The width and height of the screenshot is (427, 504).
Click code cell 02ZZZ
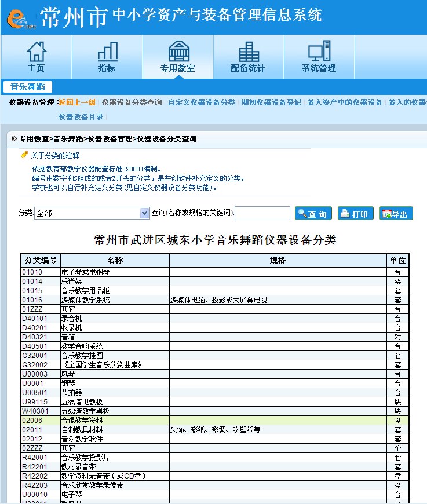tap(41, 448)
